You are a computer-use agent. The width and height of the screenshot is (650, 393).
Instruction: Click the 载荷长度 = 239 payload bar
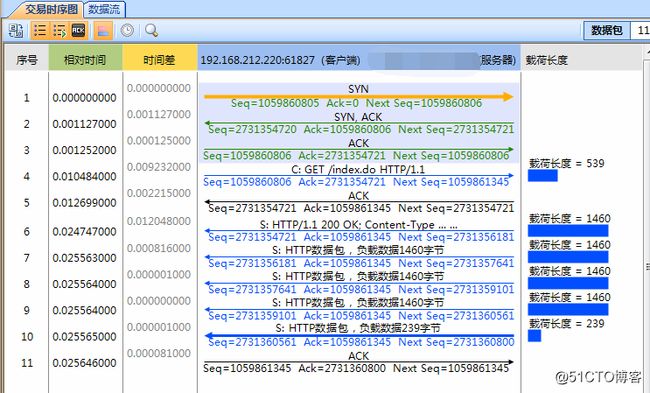(x=534, y=335)
